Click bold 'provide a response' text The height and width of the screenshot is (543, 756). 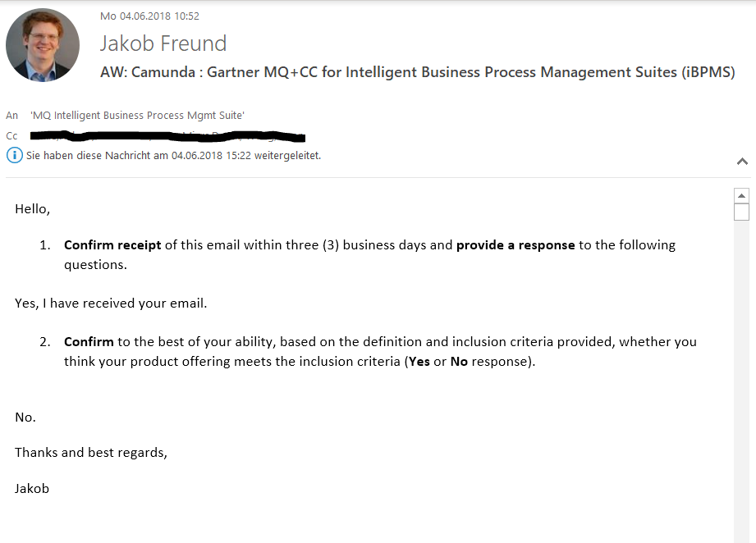pos(515,244)
